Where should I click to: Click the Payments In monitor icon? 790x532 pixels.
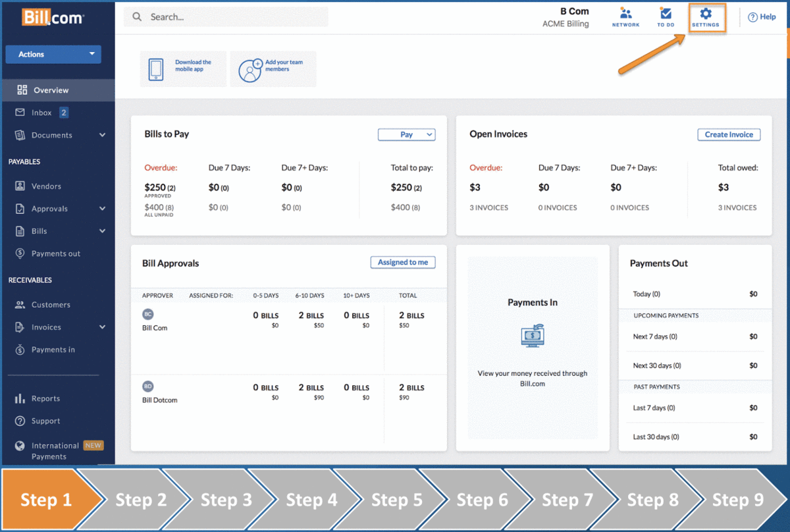533,335
